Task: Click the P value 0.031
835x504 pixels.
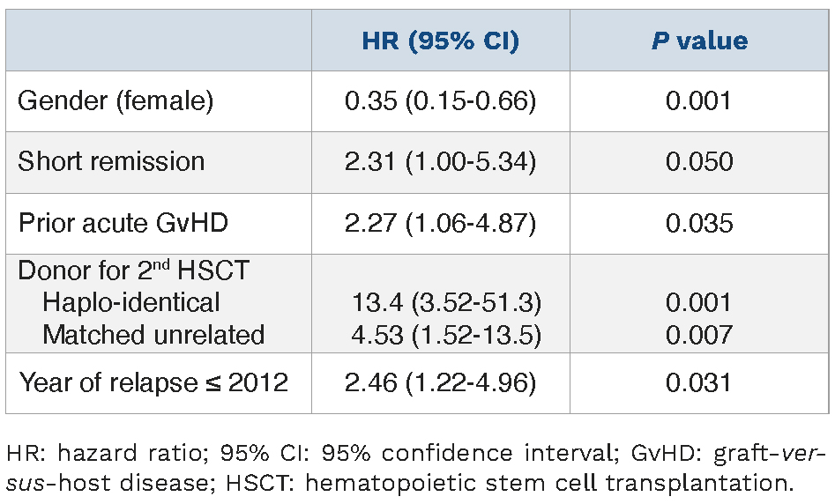Action: (x=698, y=382)
